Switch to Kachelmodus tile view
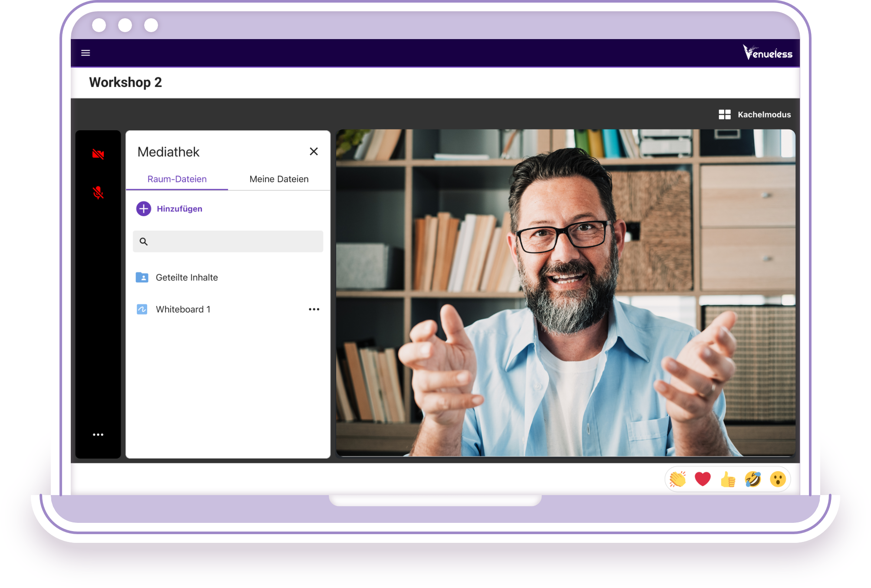The image size is (871, 588). click(755, 115)
